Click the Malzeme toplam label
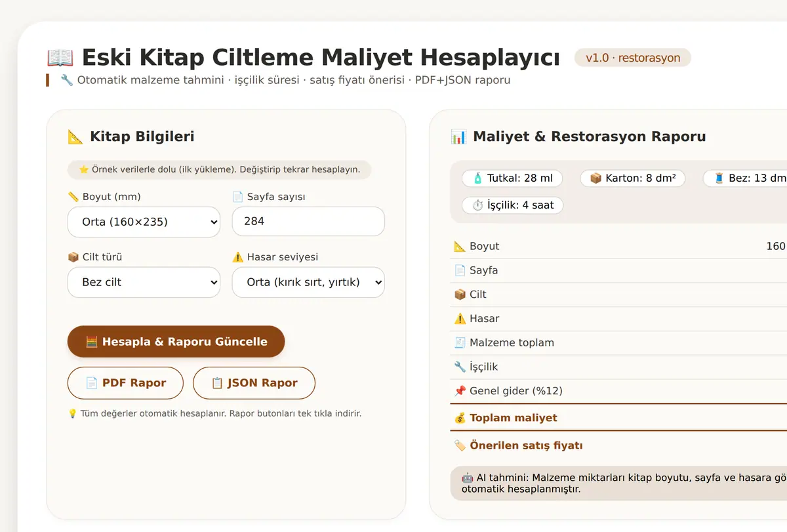This screenshot has width=787, height=532. point(512,342)
